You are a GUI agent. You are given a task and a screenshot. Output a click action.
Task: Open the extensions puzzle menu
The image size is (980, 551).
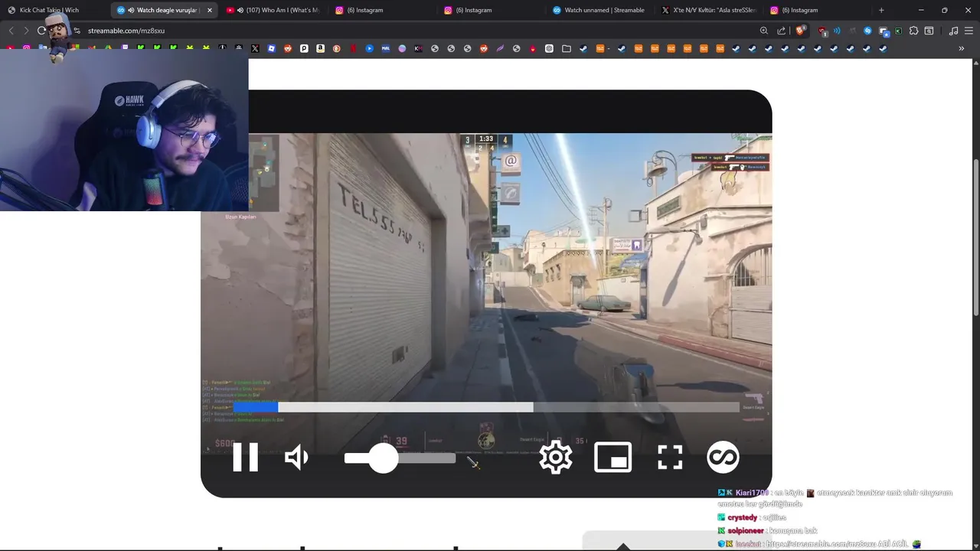[x=913, y=31]
